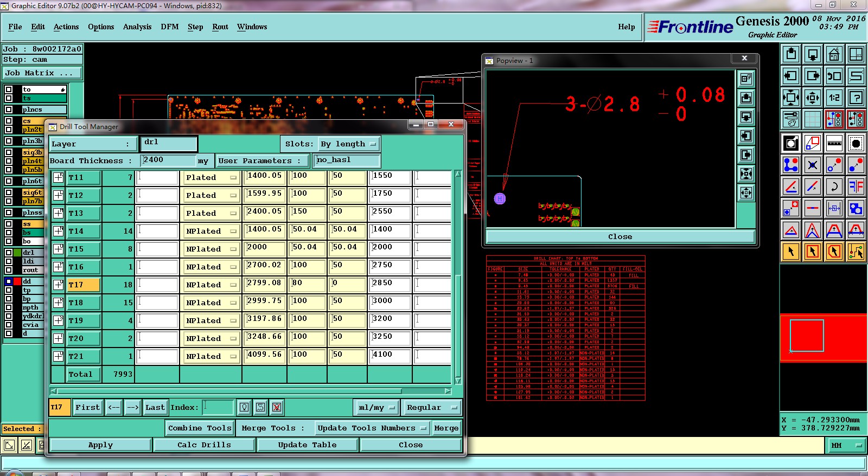Click the Home view icon
This screenshot has height=476, width=868.
tap(834, 54)
